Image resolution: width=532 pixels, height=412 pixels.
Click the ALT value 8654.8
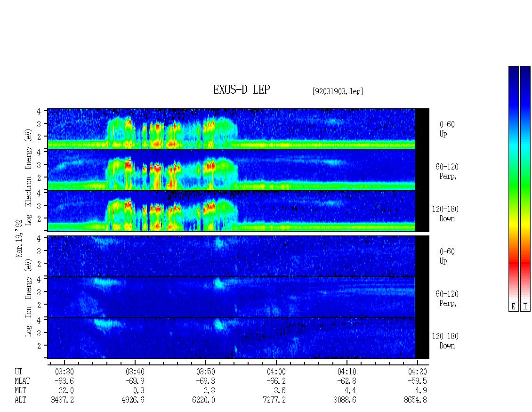click(415, 400)
